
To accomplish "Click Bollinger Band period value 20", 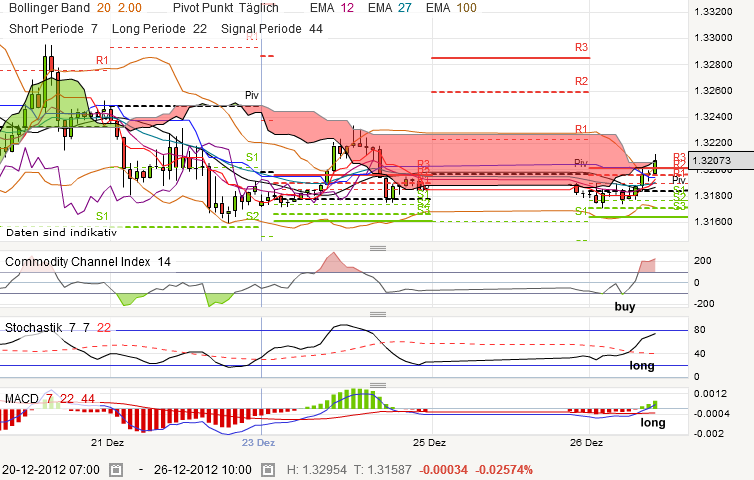I will pos(103,8).
